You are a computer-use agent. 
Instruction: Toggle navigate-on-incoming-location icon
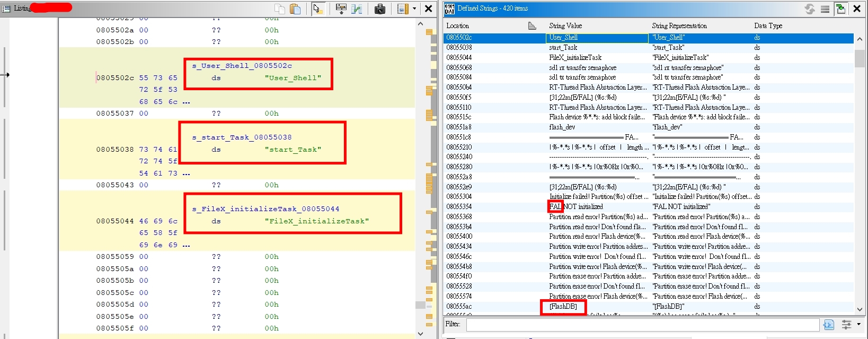[x=840, y=8]
